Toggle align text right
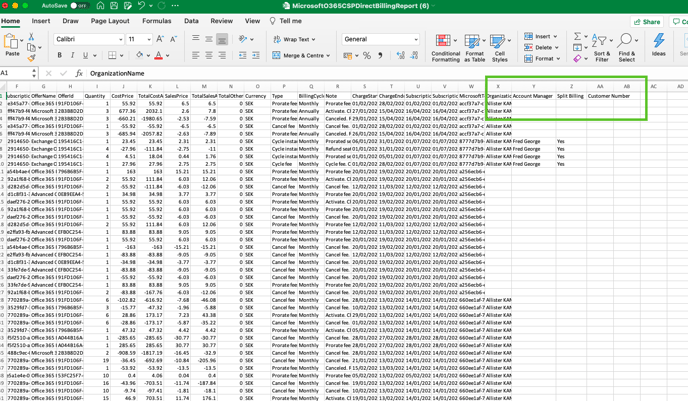Screen dimensions: 688x401 222,55
